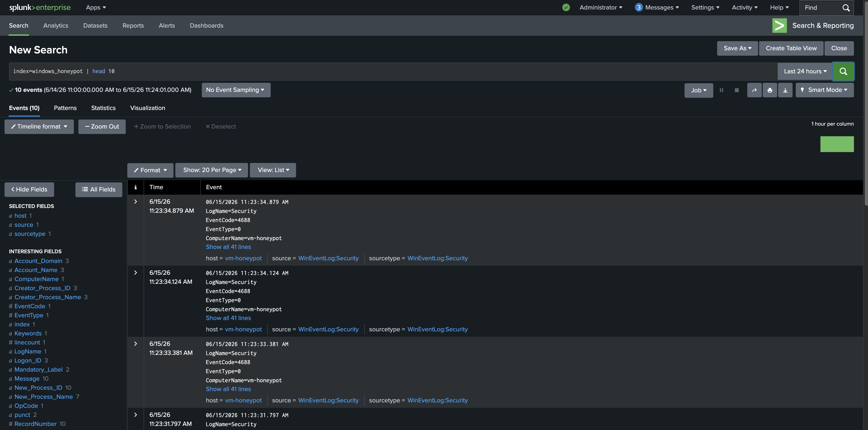Open the Smart Mode dropdown
The width and height of the screenshot is (868, 430).
(825, 90)
